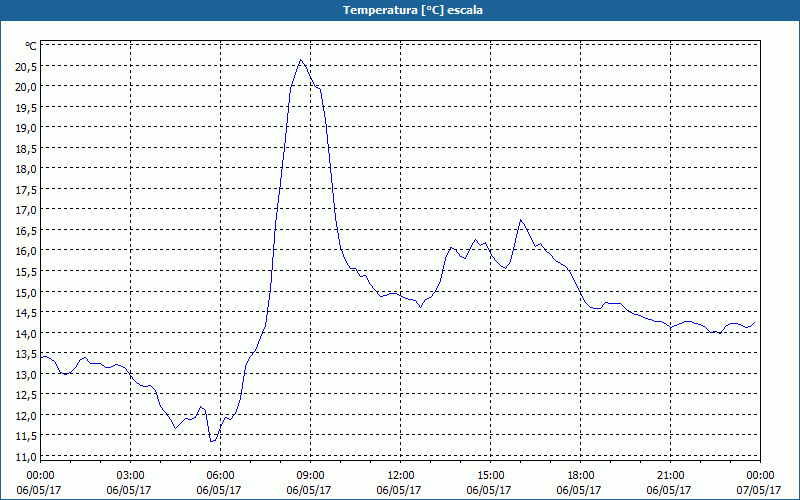Choose the 15,0 temperature label
800x500 pixels.
tap(26, 293)
